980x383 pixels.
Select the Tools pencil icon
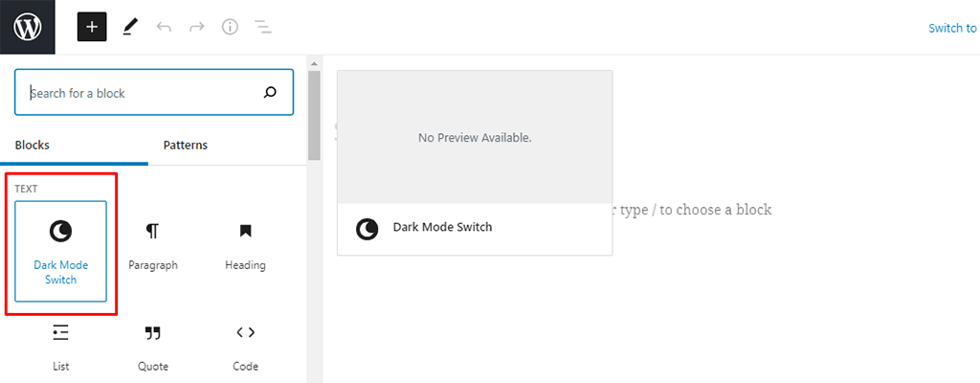pyautogui.click(x=130, y=27)
